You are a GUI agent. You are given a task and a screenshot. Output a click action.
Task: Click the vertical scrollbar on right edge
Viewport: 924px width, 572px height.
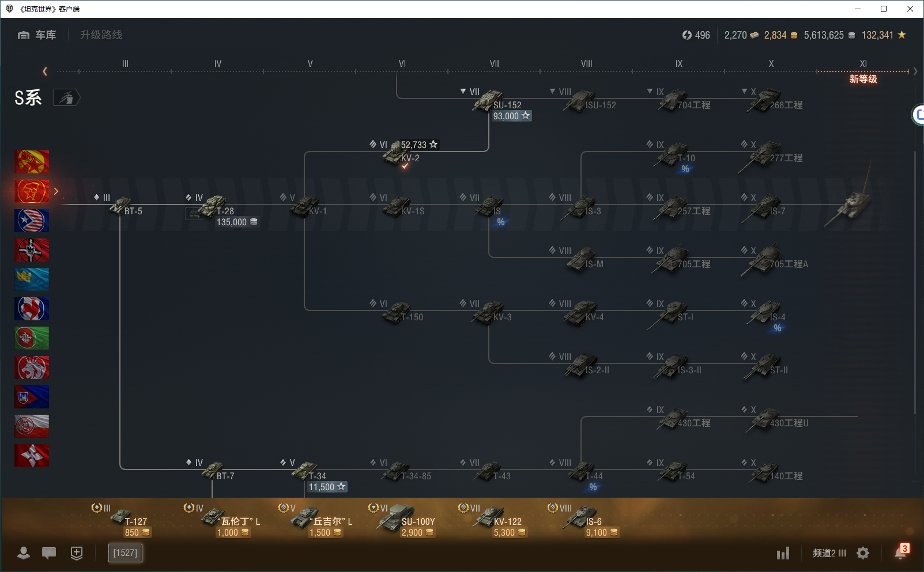click(x=915, y=282)
